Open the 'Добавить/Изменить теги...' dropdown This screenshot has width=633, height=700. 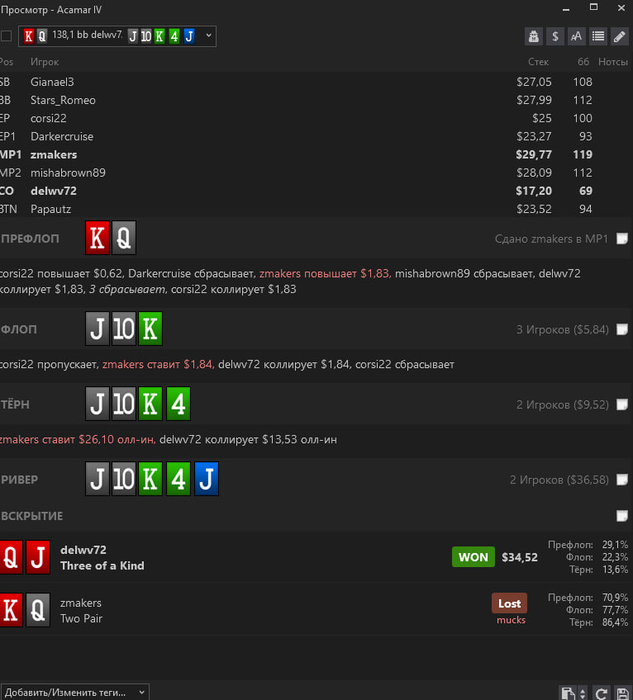click(75, 692)
